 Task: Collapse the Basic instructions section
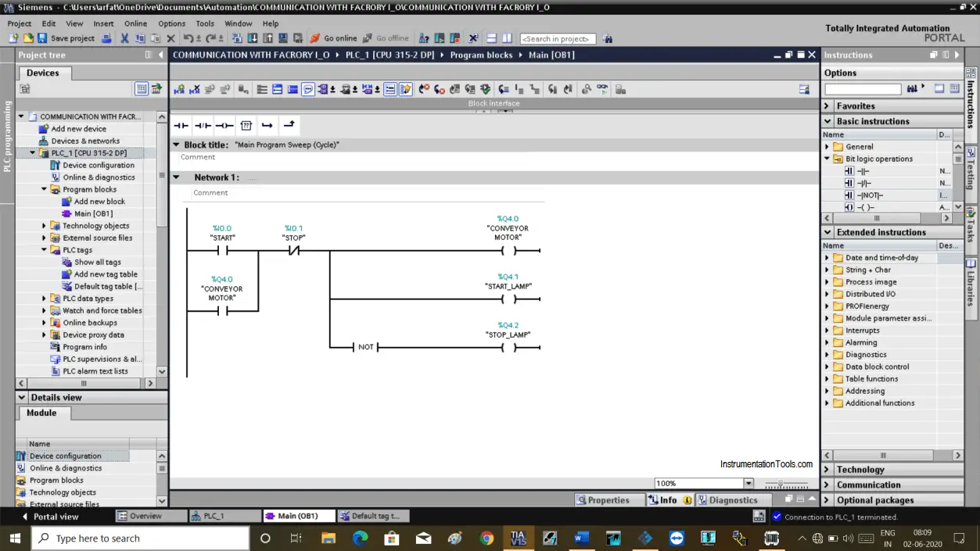(x=827, y=121)
